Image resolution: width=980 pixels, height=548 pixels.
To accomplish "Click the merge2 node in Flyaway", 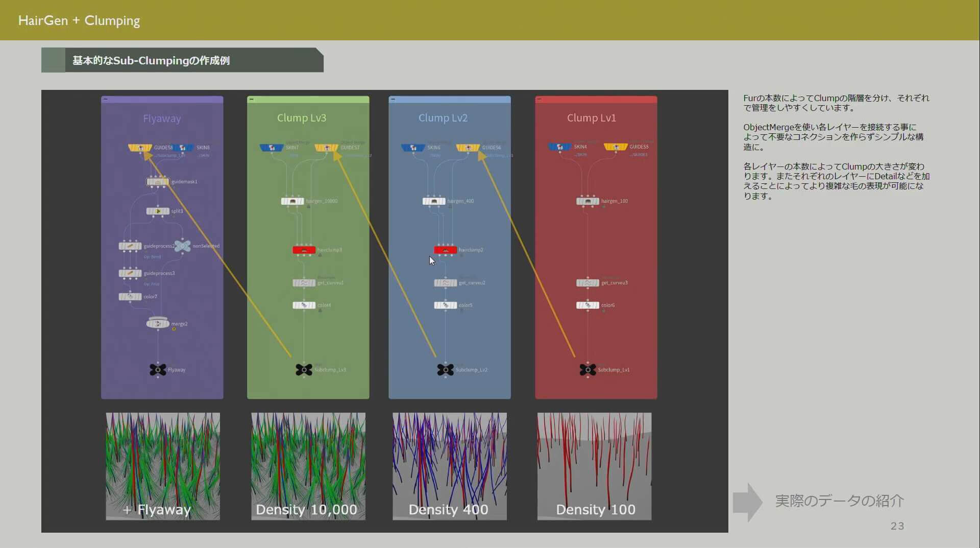I will 158,324.
